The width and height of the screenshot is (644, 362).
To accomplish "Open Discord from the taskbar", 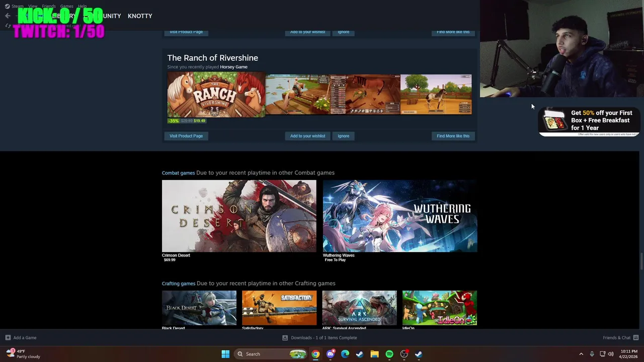I will tap(331, 354).
